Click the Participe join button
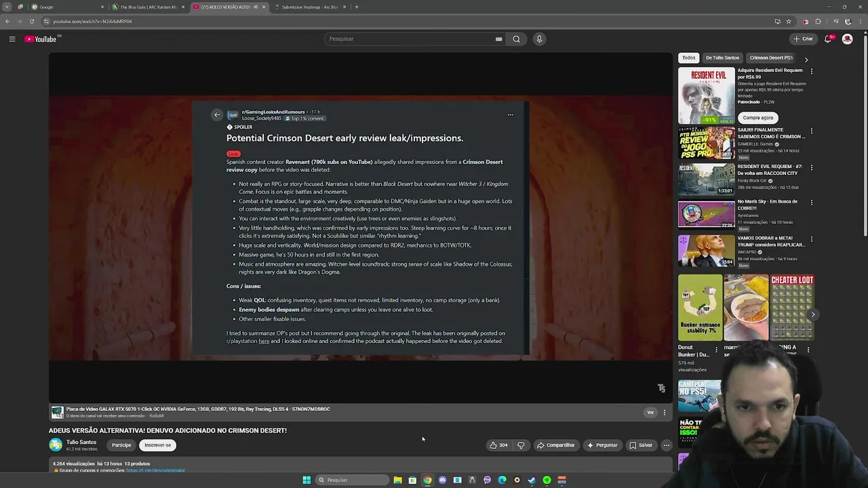 [x=121, y=445]
